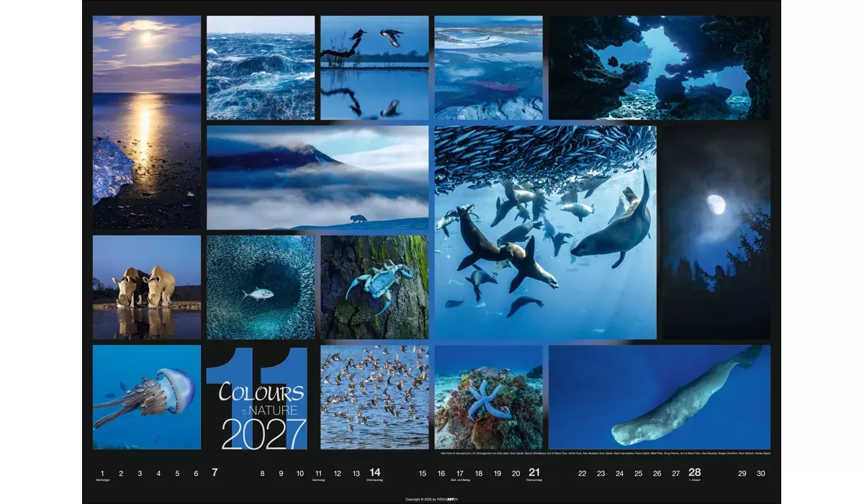Click the blue crab on rock photo
Screen dimensions: 864x504
(x=374, y=287)
